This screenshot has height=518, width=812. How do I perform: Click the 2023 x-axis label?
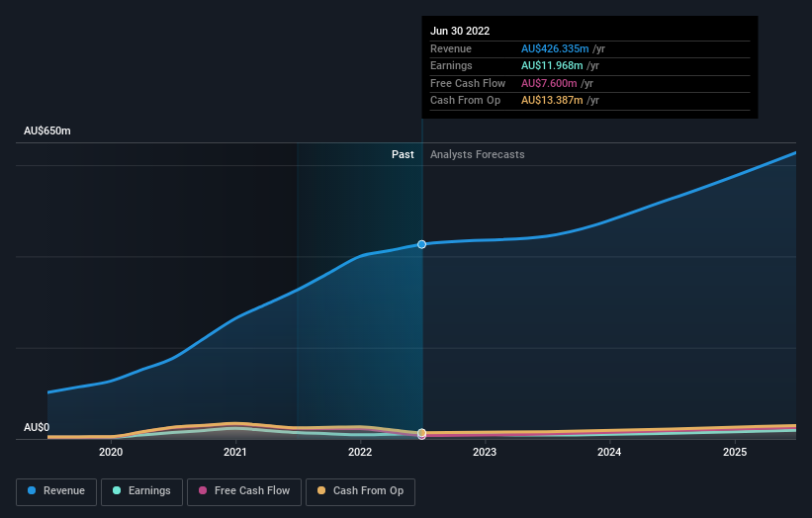tap(485, 452)
